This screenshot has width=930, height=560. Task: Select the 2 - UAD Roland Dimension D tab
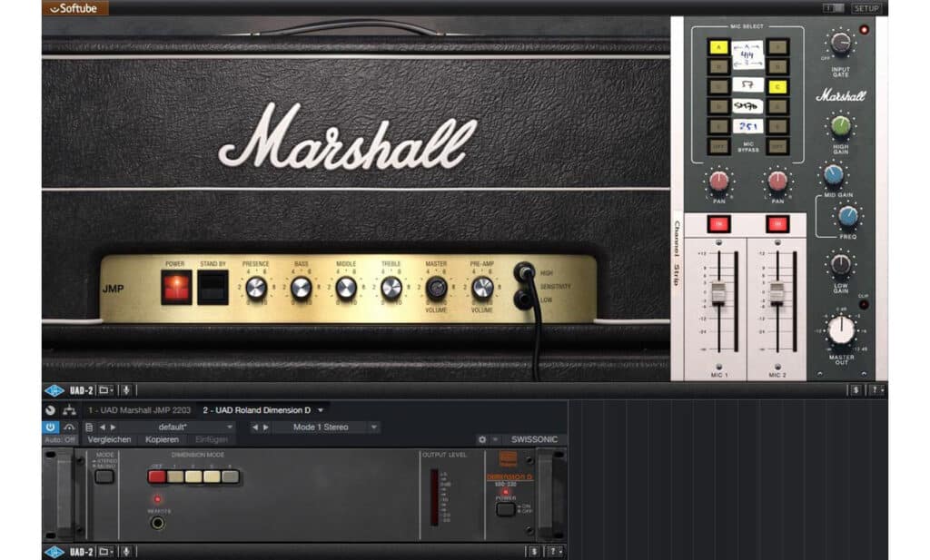(x=256, y=410)
